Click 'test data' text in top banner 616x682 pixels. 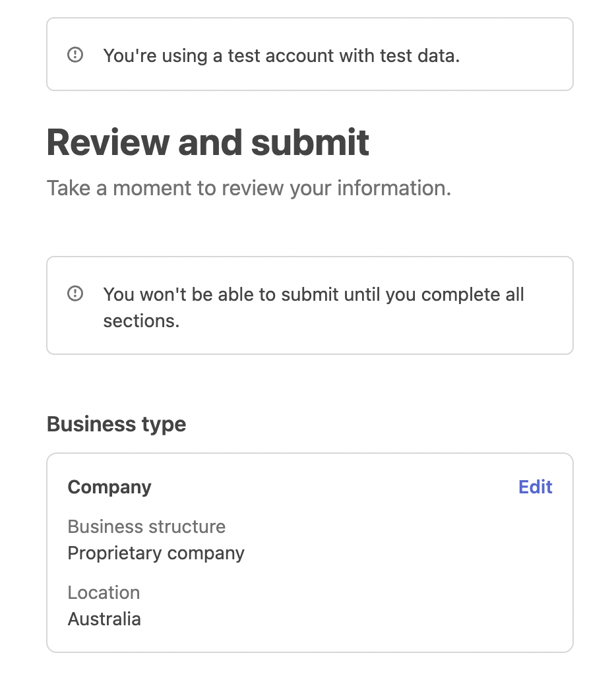[x=419, y=55]
